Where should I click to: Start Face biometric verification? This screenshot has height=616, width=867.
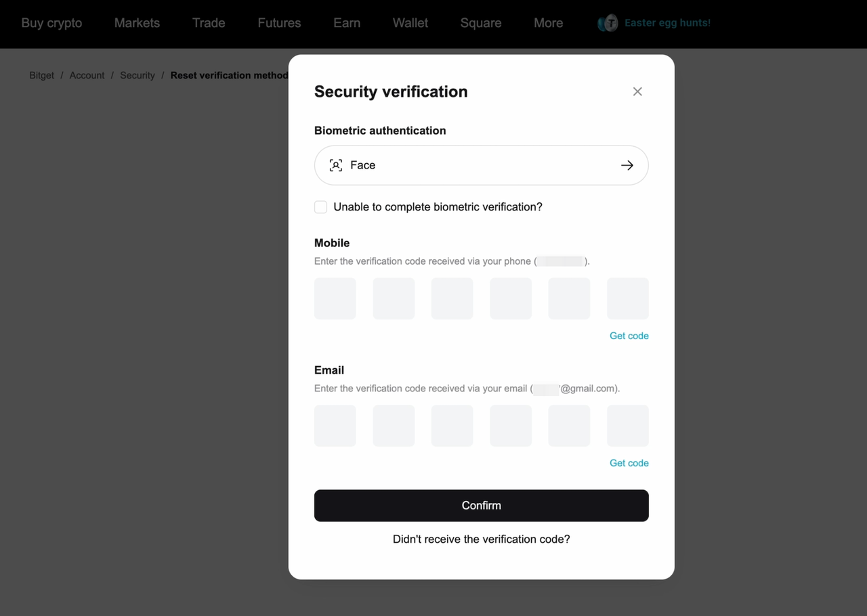pyautogui.click(x=481, y=164)
